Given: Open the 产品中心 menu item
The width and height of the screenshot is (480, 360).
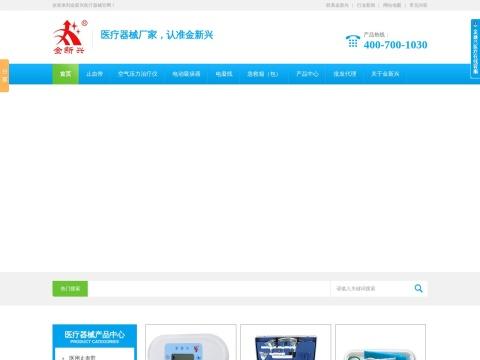Looking at the screenshot, I should tap(307, 74).
